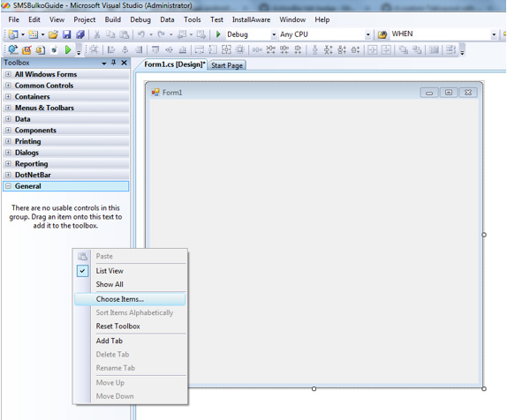Expand the DotNetBar toolbox group
The height and width of the screenshot is (420, 507).
click(x=9, y=175)
